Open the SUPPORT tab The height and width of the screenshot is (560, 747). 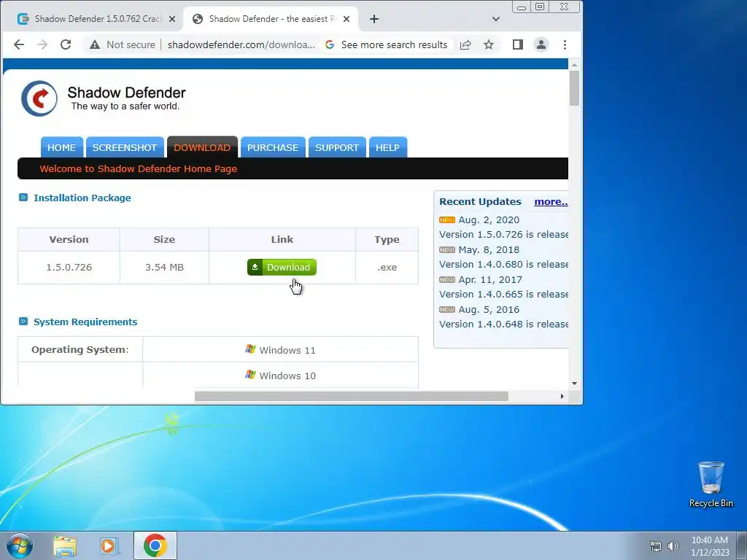pyautogui.click(x=337, y=147)
